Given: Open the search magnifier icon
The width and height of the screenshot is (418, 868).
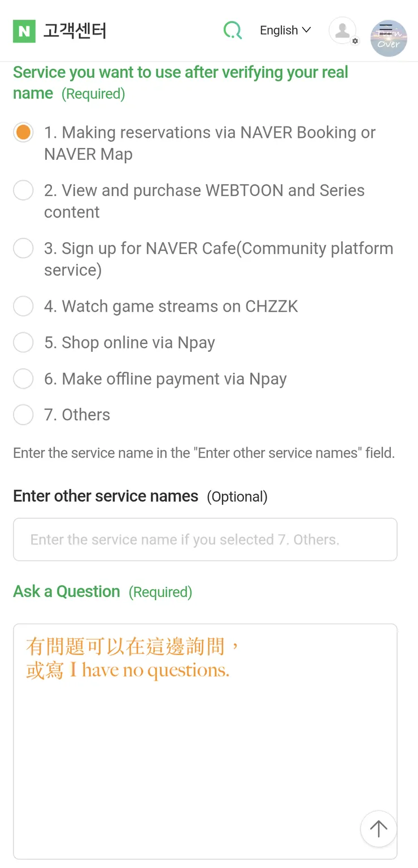Looking at the screenshot, I should tap(232, 30).
